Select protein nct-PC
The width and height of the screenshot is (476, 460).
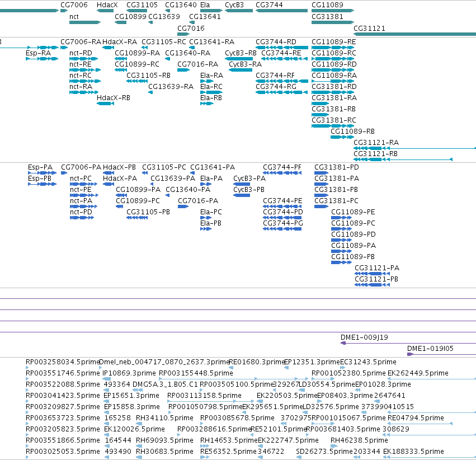[81, 178]
